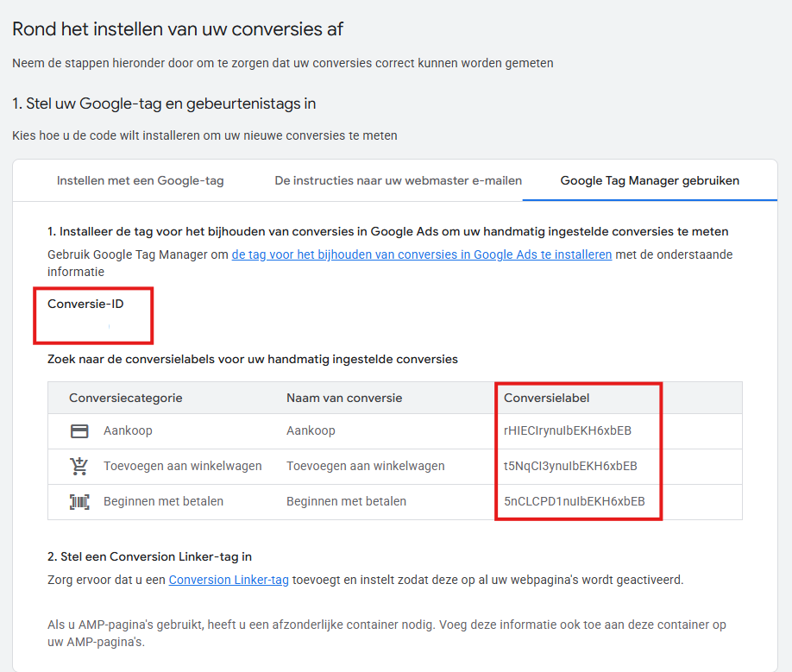This screenshot has width=792, height=672.
Task: Click the Aankoop credit card icon
Action: (79, 430)
